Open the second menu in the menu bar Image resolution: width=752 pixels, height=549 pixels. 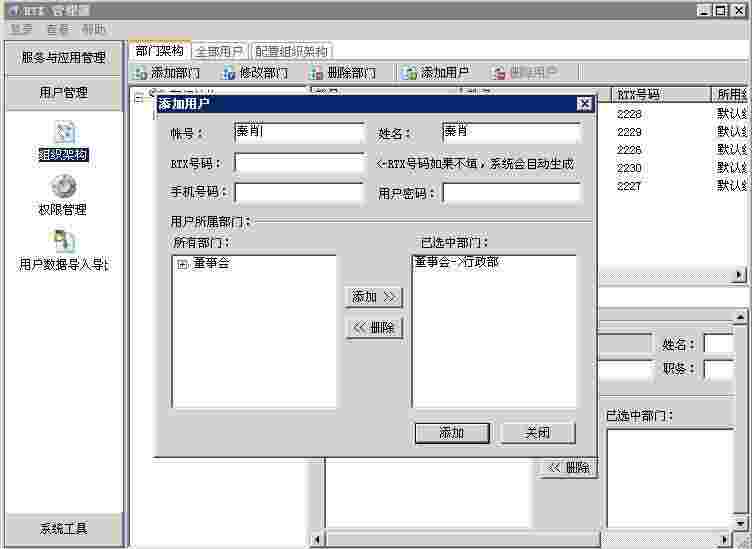58,30
